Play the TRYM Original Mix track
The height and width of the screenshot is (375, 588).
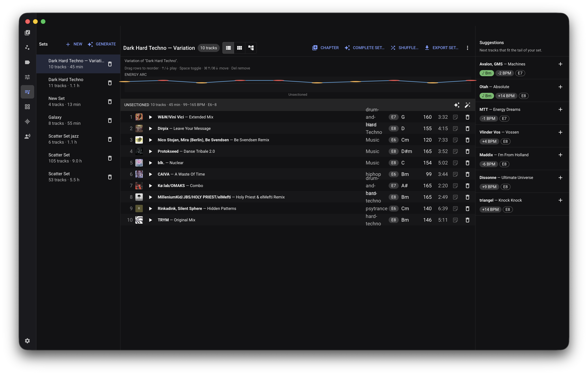[151, 220]
